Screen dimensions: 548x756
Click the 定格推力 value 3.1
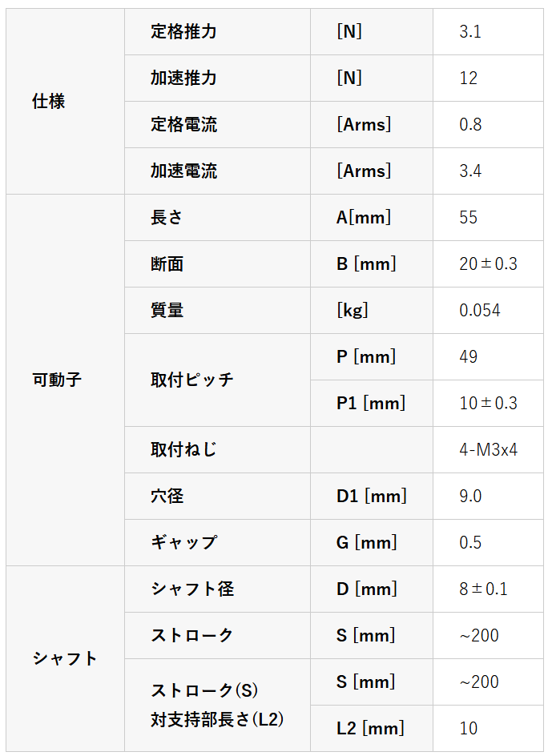coord(470,32)
